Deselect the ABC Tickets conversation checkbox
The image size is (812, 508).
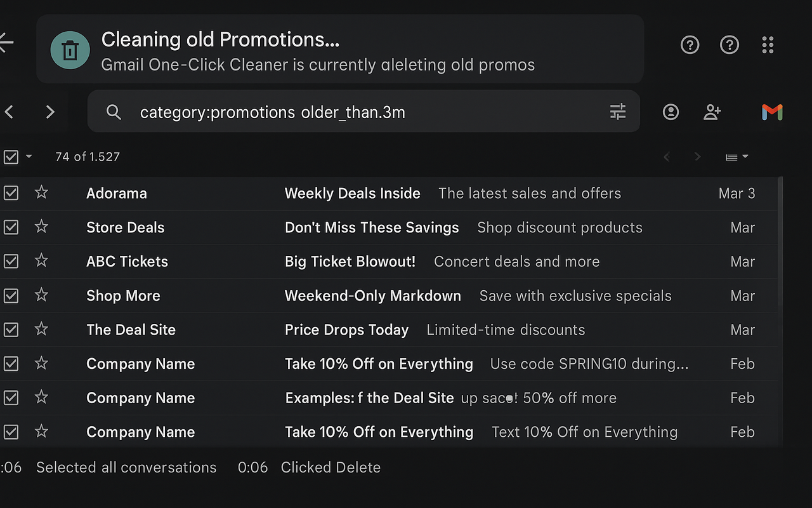click(11, 261)
